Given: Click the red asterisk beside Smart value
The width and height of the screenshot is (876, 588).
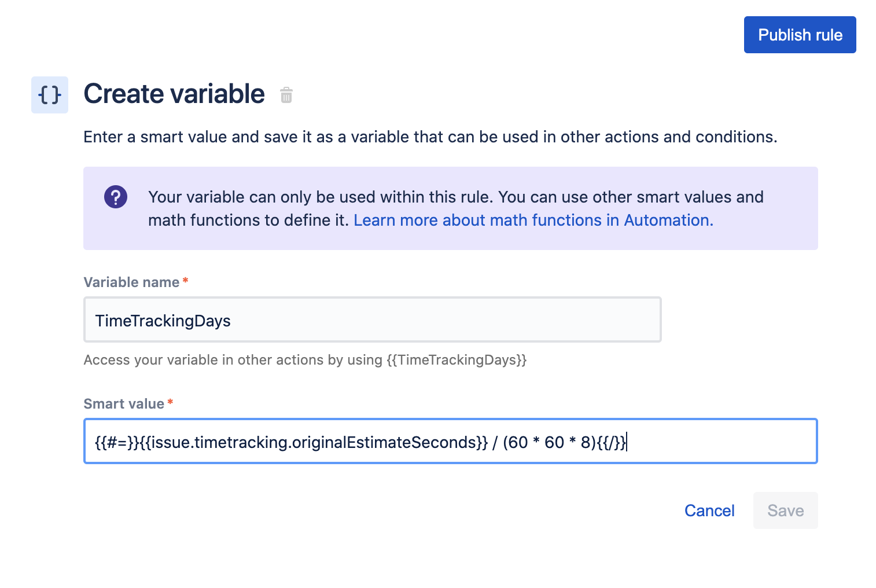Looking at the screenshot, I should 170,402.
